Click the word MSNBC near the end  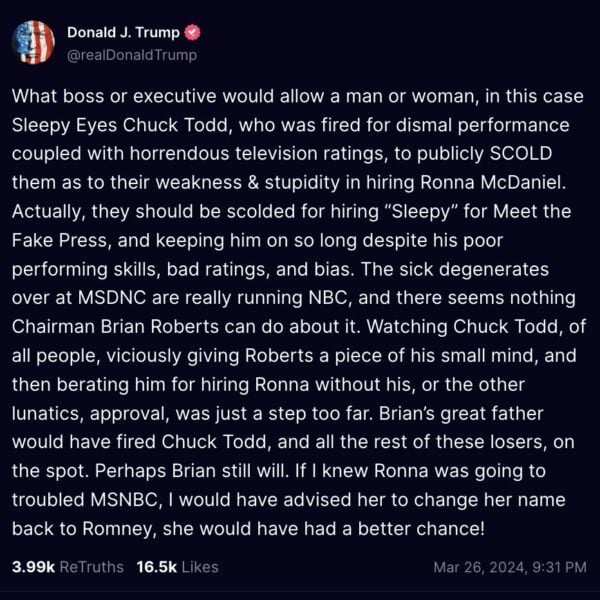pyautogui.click(x=126, y=500)
